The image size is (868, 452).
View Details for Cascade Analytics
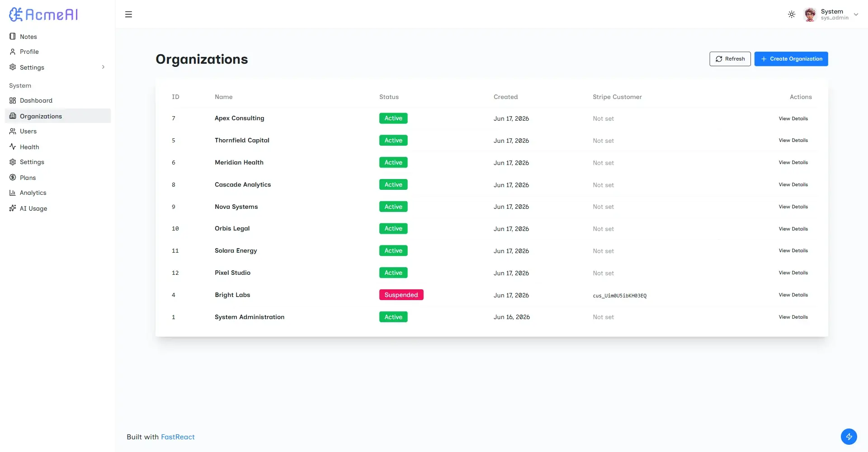(793, 184)
